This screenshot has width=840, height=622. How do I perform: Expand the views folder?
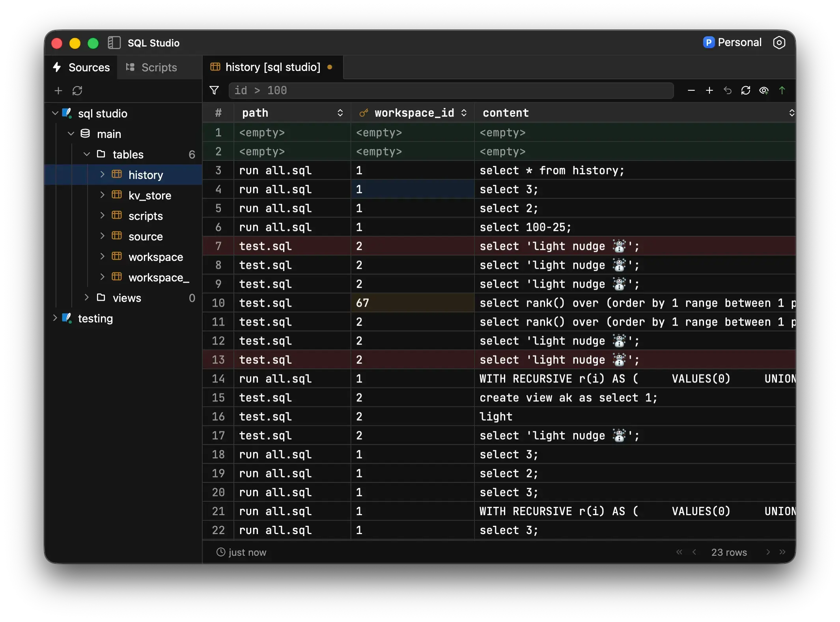[x=87, y=297]
